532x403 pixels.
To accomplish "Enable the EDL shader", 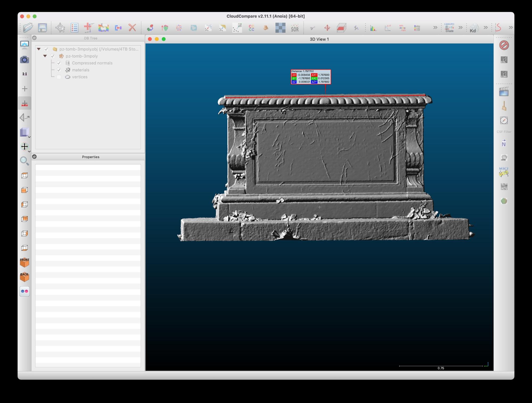I will coord(504,60).
